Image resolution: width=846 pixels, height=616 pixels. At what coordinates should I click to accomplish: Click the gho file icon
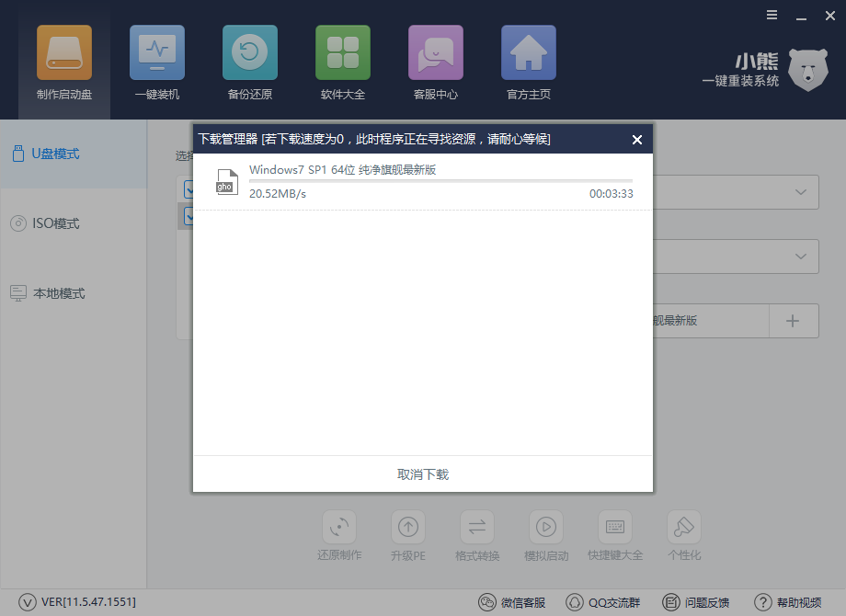[226, 182]
